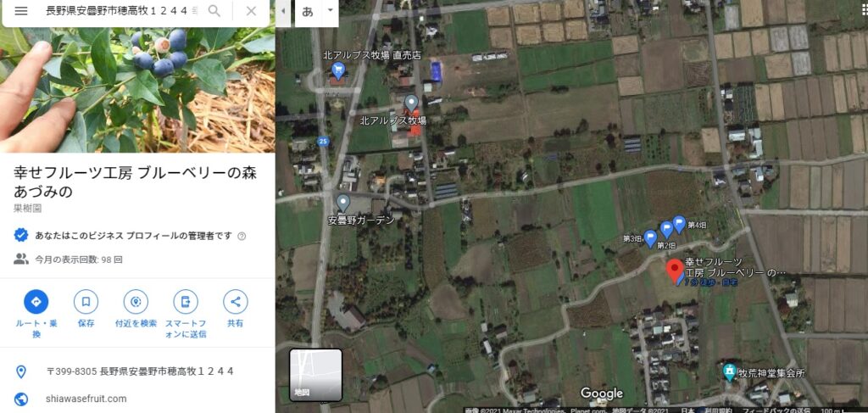The width and height of the screenshot is (868, 413).
Task: Click the red destination marker pin
Action: 674,271
